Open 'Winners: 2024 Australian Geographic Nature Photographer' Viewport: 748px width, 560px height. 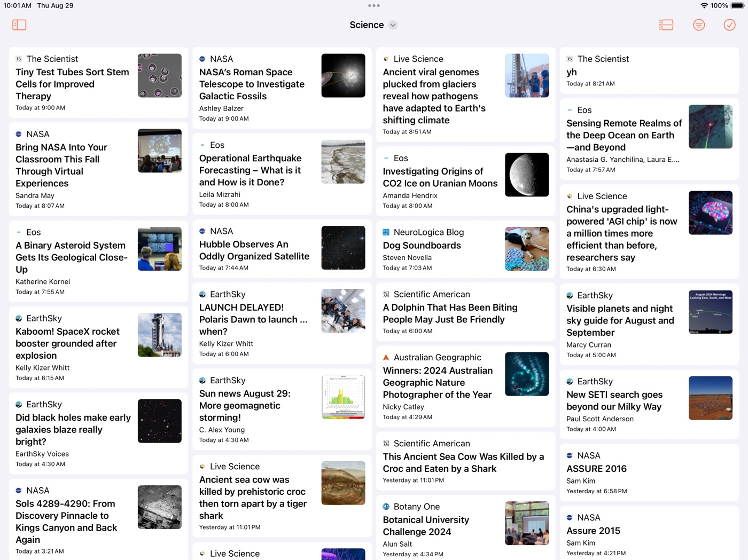click(465, 387)
